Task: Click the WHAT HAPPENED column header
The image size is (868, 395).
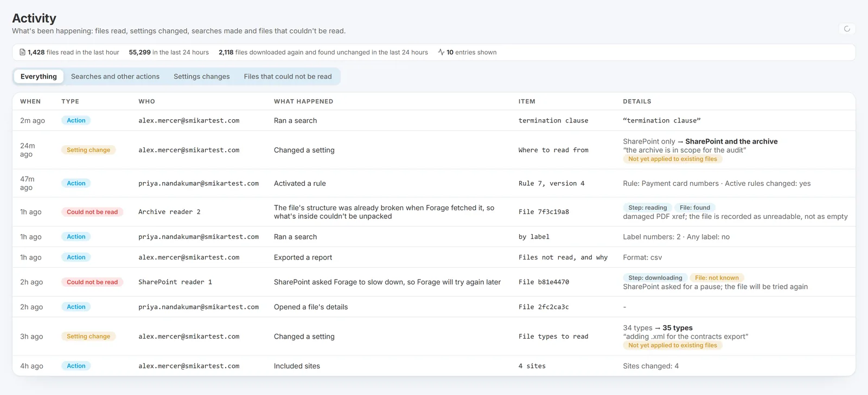Action: 303,101
